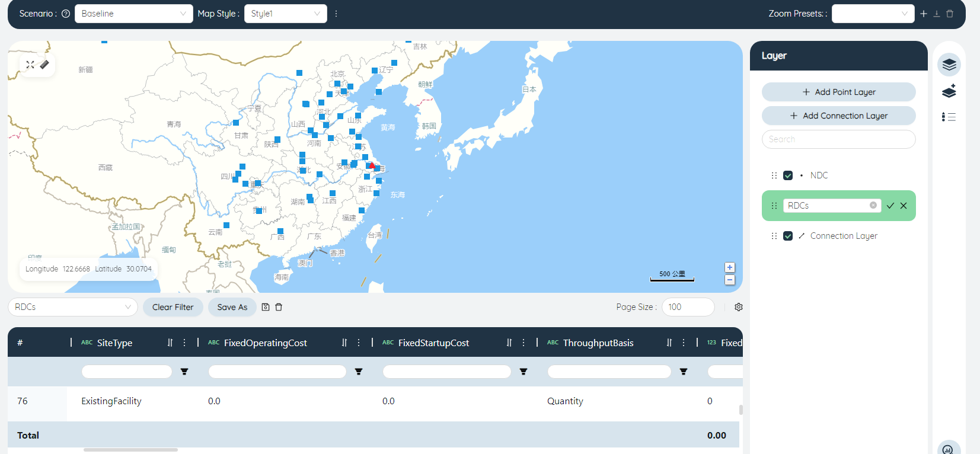Select the NDC layer label
980x454 pixels.
pos(819,175)
